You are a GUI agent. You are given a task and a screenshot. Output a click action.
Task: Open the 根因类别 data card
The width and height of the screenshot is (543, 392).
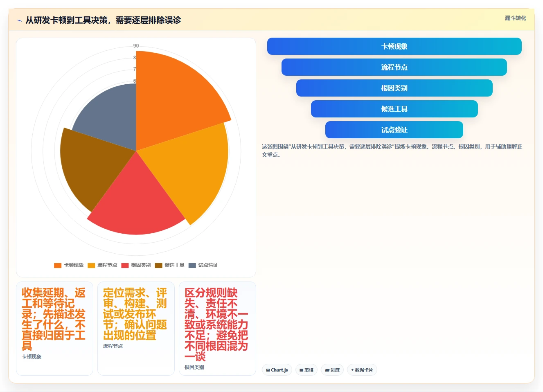click(x=217, y=329)
